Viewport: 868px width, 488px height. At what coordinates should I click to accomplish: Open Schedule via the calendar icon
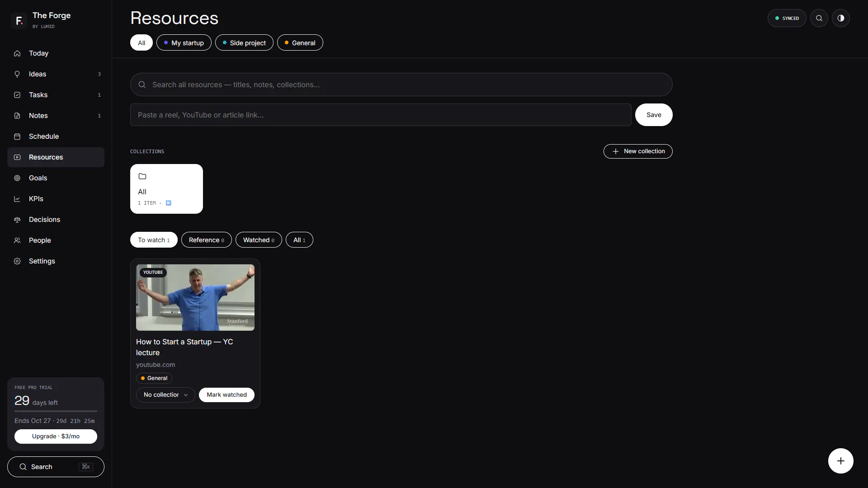pos(17,136)
